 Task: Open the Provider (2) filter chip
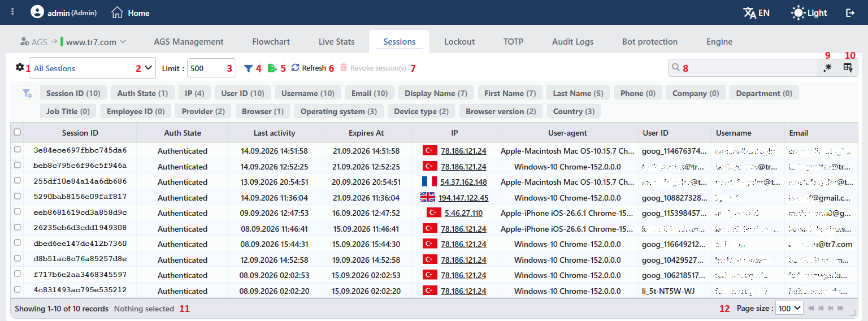tap(203, 111)
